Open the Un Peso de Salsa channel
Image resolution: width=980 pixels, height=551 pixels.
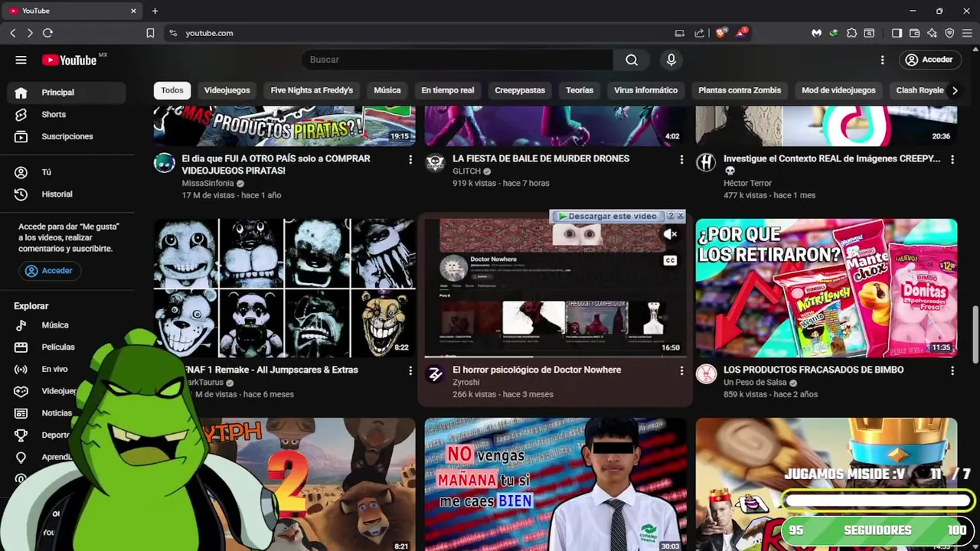pyautogui.click(x=755, y=382)
